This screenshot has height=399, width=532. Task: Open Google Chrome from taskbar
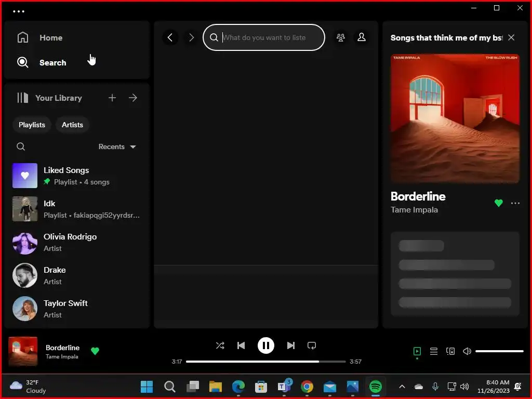[x=307, y=387]
